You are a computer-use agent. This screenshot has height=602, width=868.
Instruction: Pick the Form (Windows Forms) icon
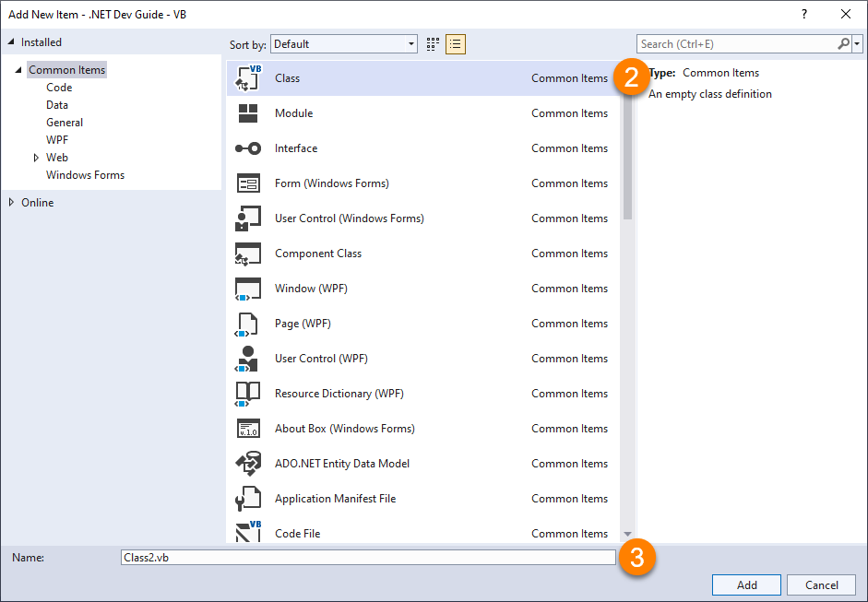[x=248, y=183]
